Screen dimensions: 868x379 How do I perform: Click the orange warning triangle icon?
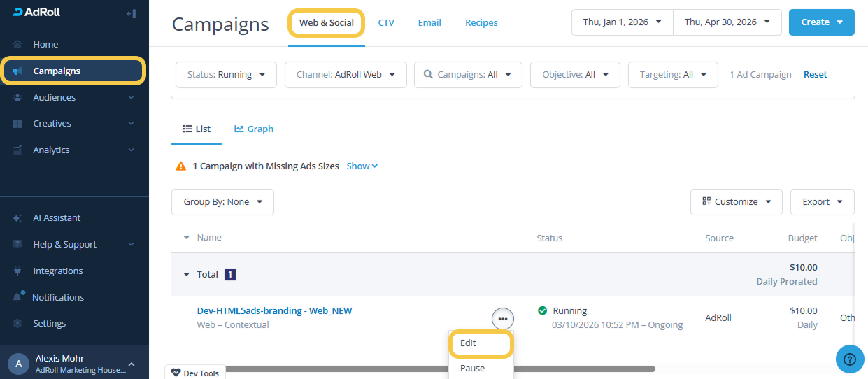(181, 166)
